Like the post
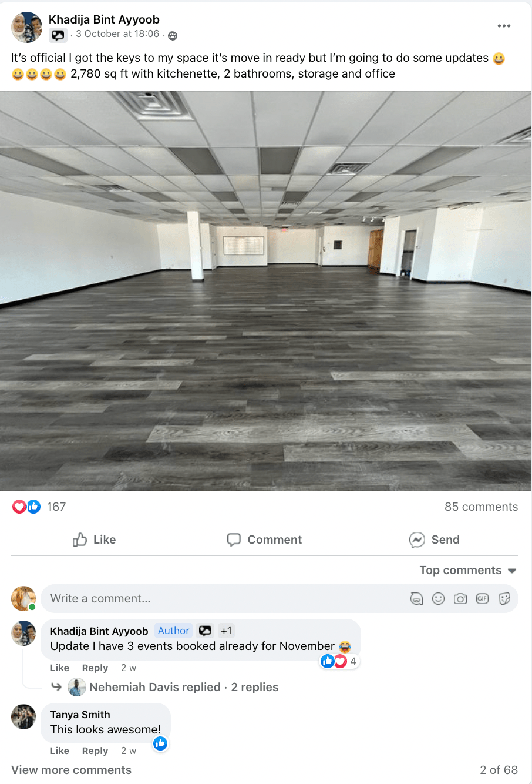The image size is (532, 784). [95, 540]
